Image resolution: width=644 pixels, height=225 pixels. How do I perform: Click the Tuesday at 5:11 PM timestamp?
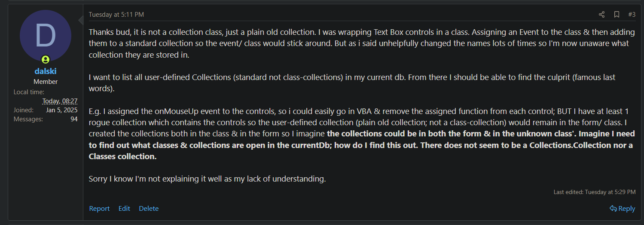coord(116,15)
